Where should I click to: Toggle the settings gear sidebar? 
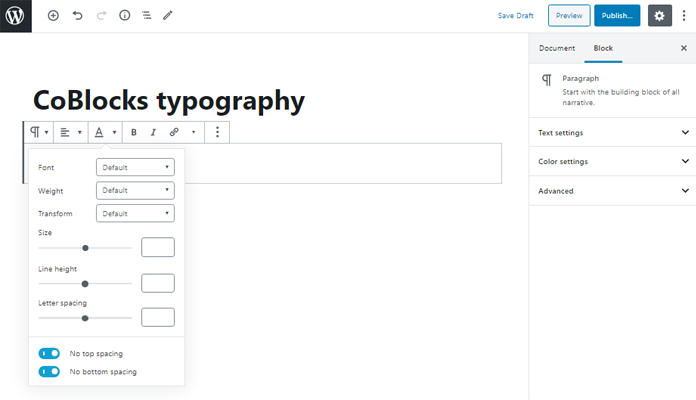[x=660, y=16]
